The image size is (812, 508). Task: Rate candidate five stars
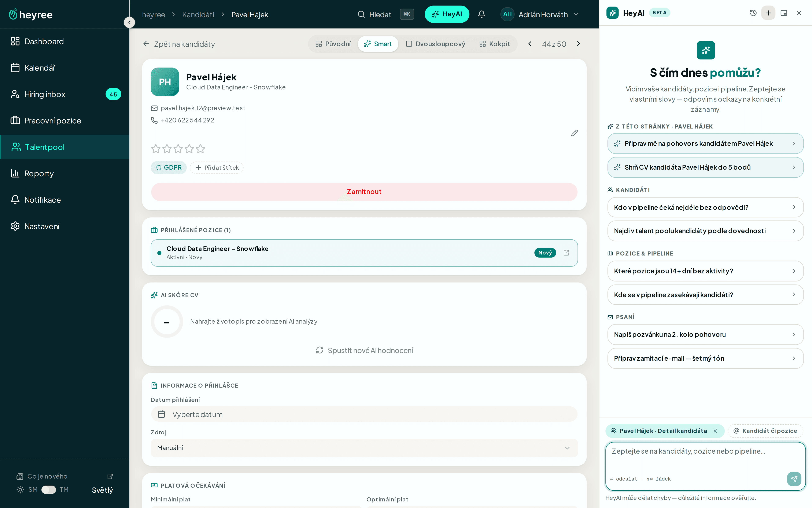click(201, 149)
